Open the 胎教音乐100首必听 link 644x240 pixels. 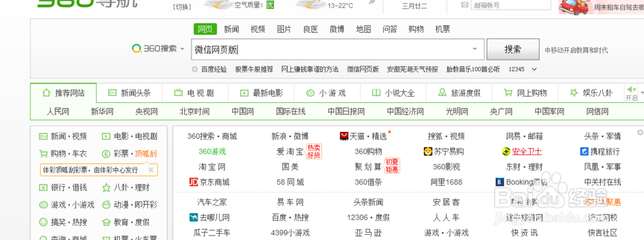click(x=473, y=69)
